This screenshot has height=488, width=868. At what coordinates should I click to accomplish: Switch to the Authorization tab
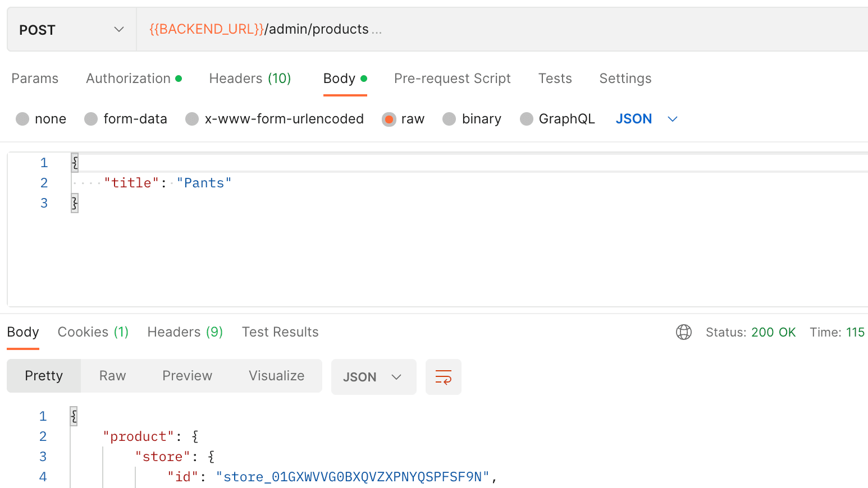129,79
